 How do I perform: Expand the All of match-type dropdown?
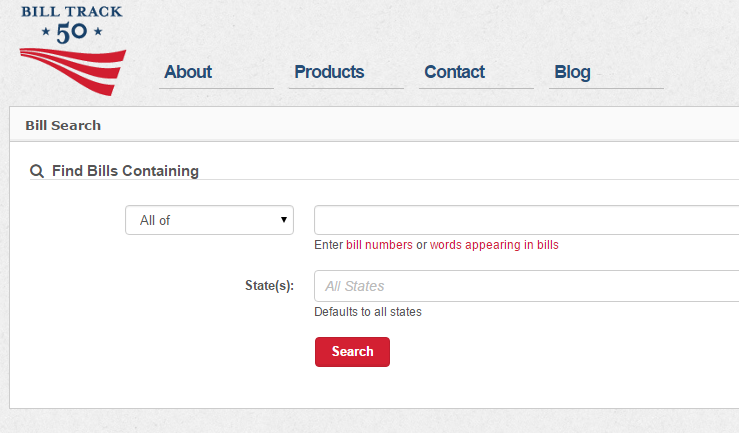pyautogui.click(x=208, y=220)
